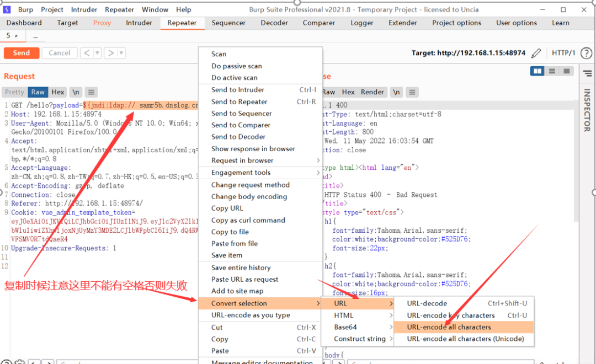
Task: Go back to previous request in history
Action: pos(87,53)
